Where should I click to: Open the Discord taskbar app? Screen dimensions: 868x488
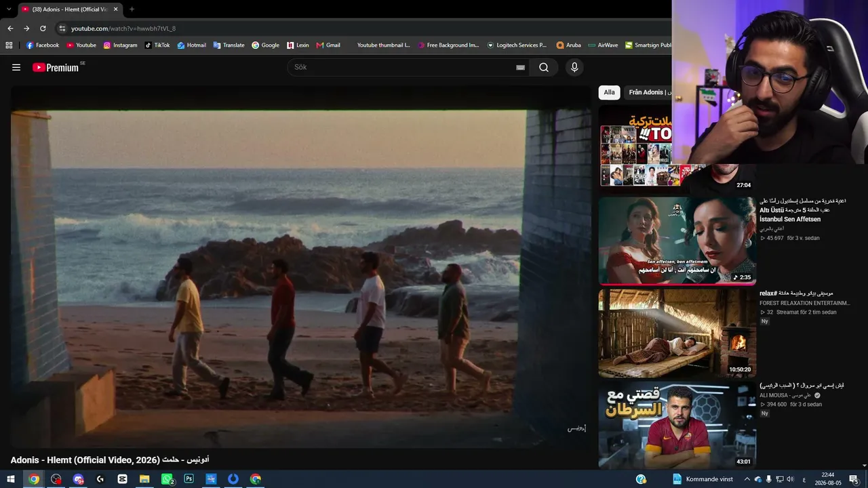[78, 479]
